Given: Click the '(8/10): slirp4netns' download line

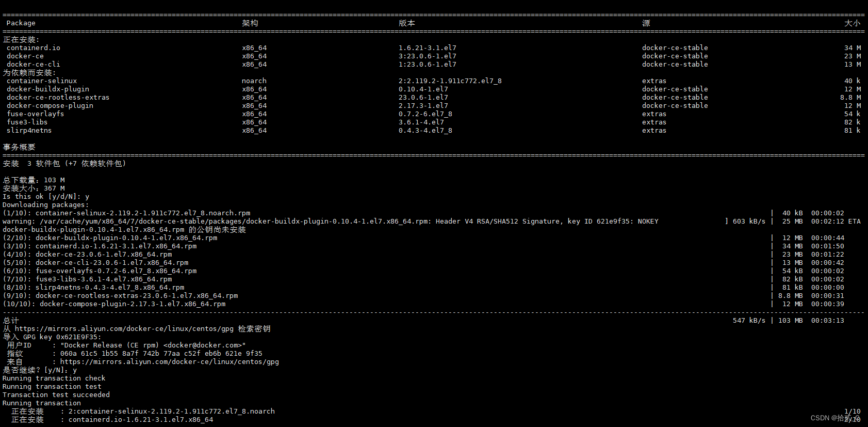Looking at the screenshot, I should click(93, 288).
